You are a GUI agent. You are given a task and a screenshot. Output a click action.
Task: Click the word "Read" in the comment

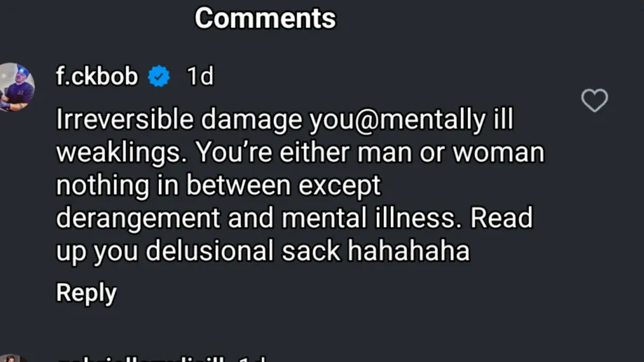501,218
